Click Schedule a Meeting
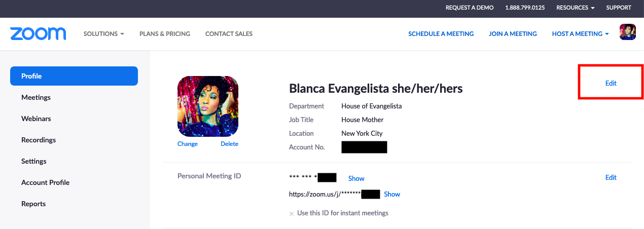This screenshot has width=644, height=229. [441, 34]
